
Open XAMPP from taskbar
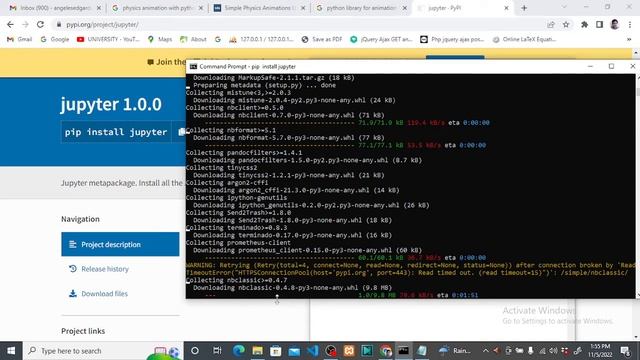(x=349, y=351)
